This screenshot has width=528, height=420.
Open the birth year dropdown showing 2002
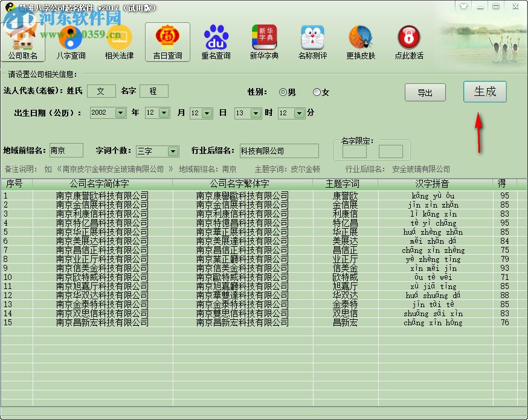(x=108, y=113)
